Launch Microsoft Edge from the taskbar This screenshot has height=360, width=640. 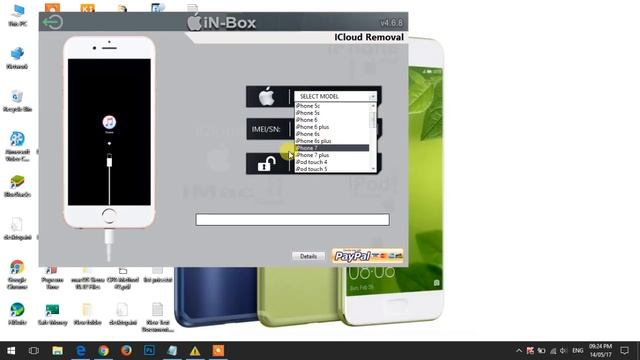point(80,351)
